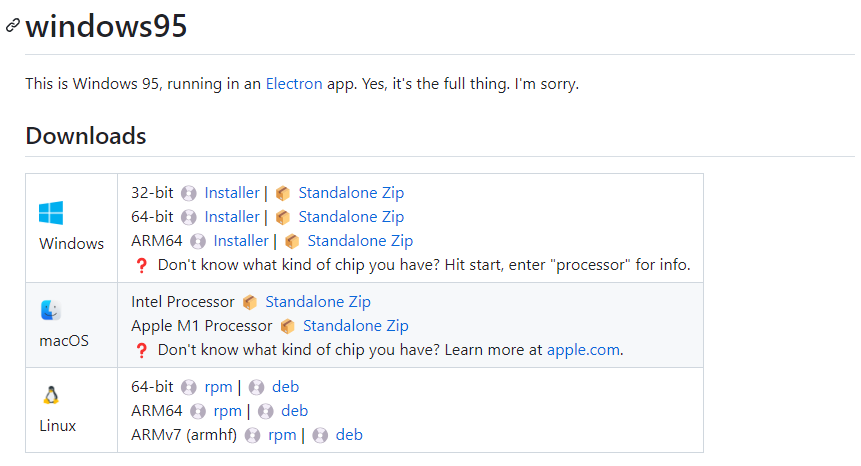Image resolution: width=861 pixels, height=466 pixels.
Task: Download the 32-bit Windows Installer
Action: click(x=232, y=193)
